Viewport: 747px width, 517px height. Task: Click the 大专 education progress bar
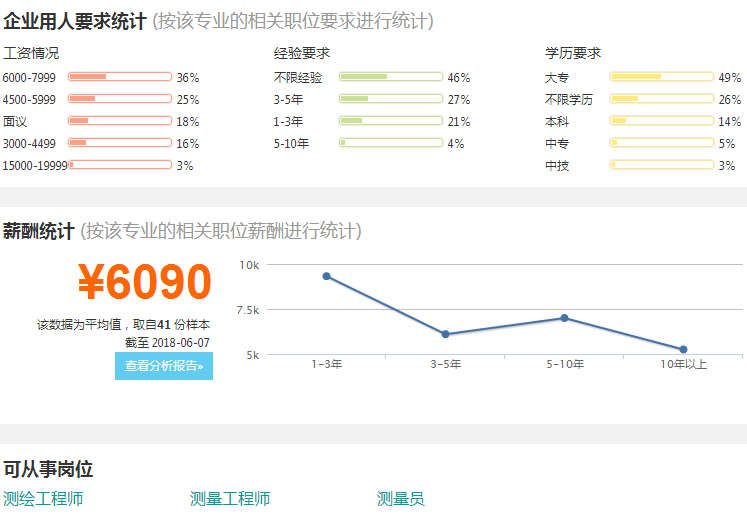(662, 77)
